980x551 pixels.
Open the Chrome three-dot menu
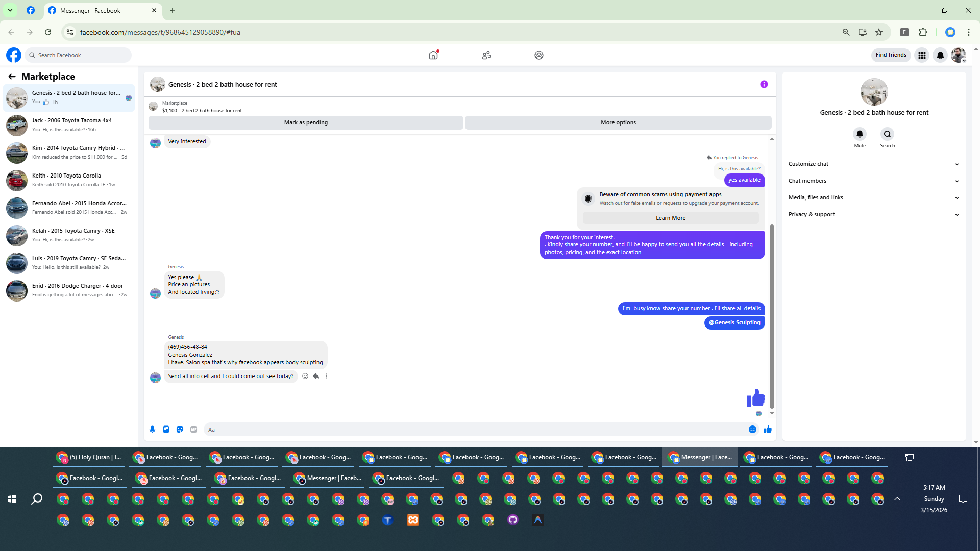pyautogui.click(x=969, y=32)
